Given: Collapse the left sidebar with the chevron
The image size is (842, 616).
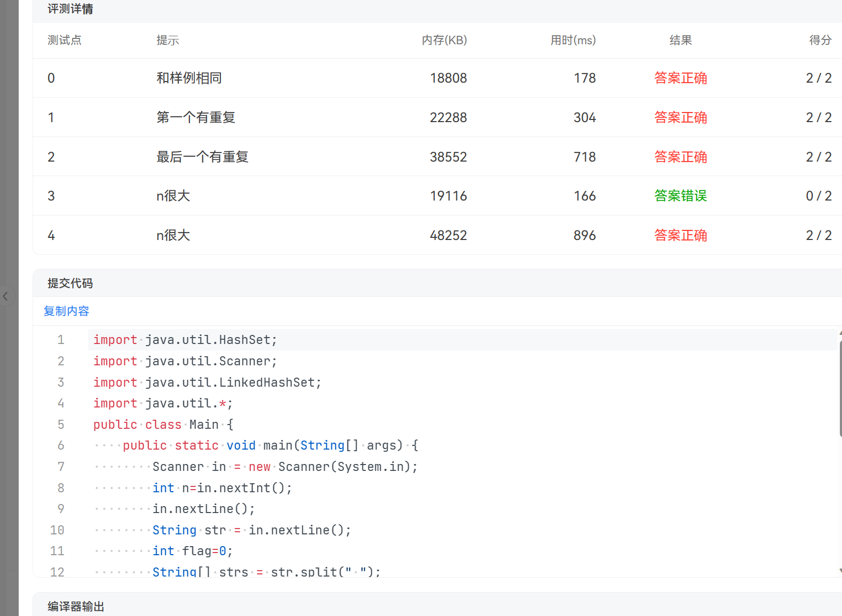Looking at the screenshot, I should (5, 296).
